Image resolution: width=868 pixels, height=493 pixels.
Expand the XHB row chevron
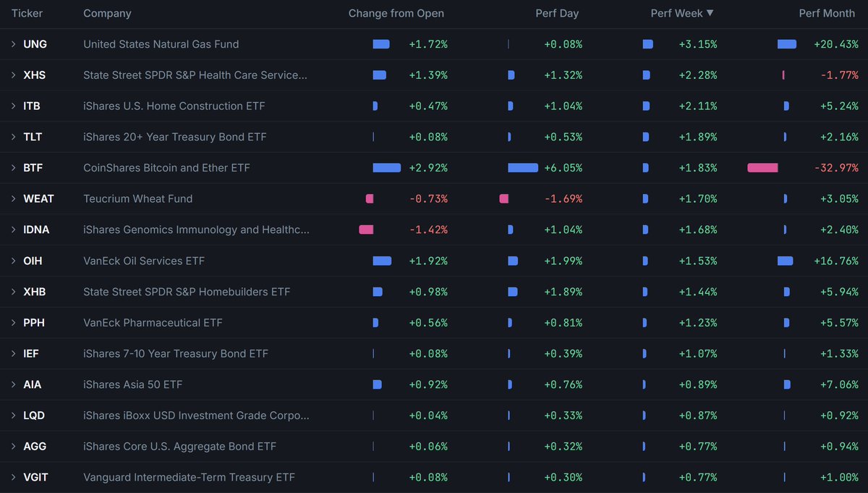(13, 292)
